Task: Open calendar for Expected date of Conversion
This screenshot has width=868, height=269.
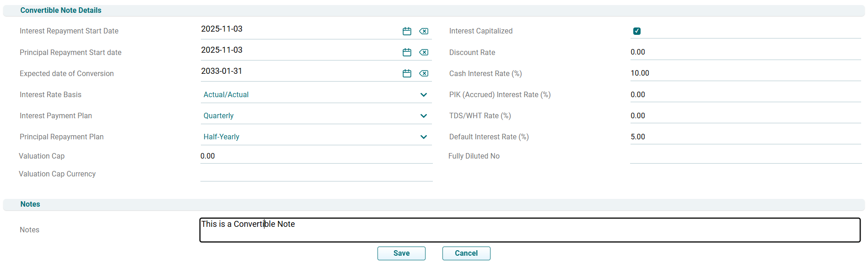Action: pyautogui.click(x=407, y=73)
